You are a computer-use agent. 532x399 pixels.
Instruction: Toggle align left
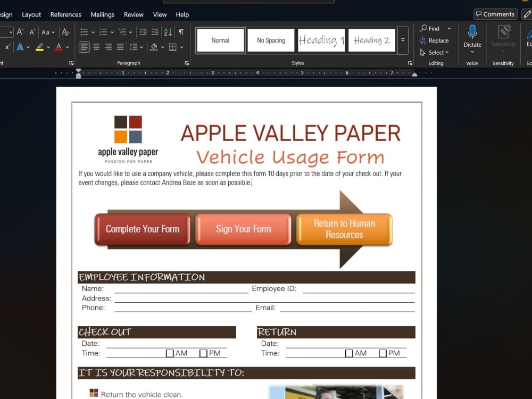tap(84, 47)
